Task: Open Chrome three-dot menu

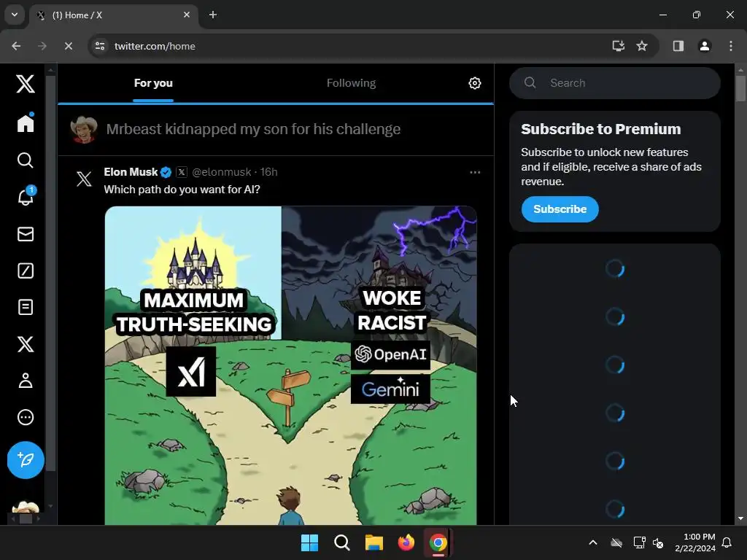Action: pos(731,46)
